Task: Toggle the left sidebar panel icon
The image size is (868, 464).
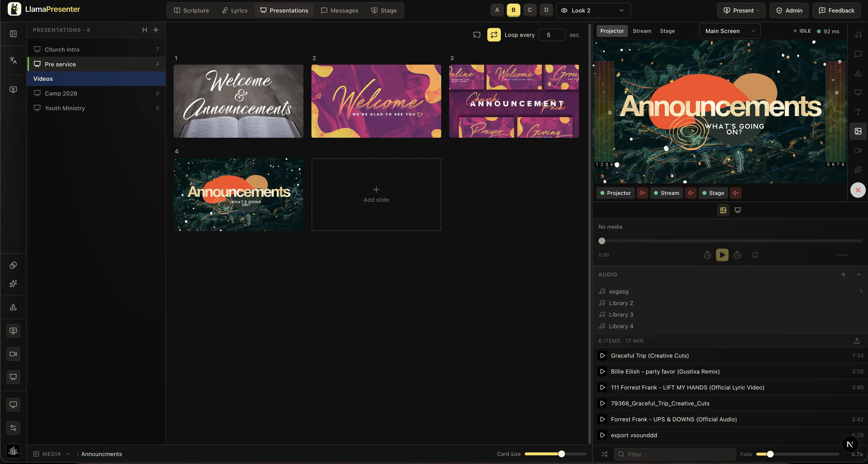Action: (x=13, y=34)
